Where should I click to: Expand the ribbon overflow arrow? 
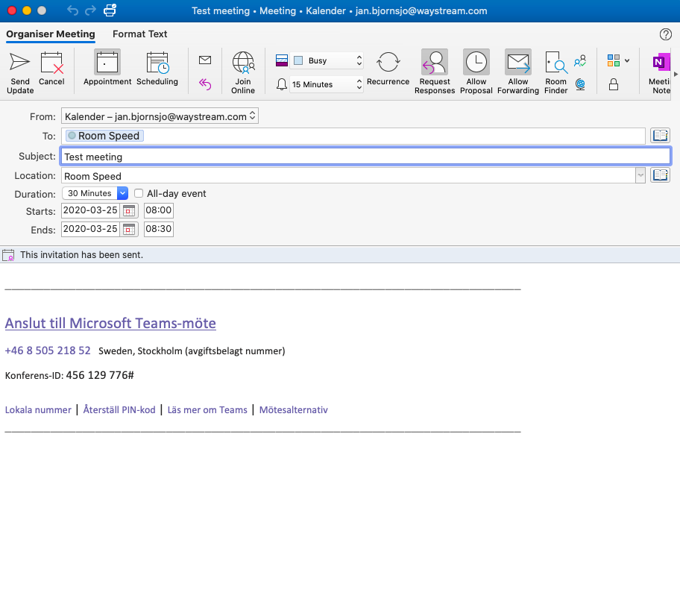(x=676, y=74)
